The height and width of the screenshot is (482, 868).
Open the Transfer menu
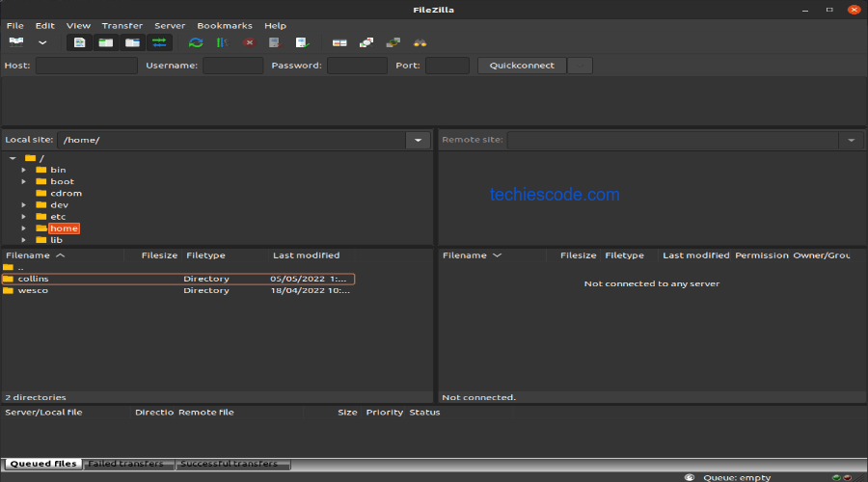[122, 25]
